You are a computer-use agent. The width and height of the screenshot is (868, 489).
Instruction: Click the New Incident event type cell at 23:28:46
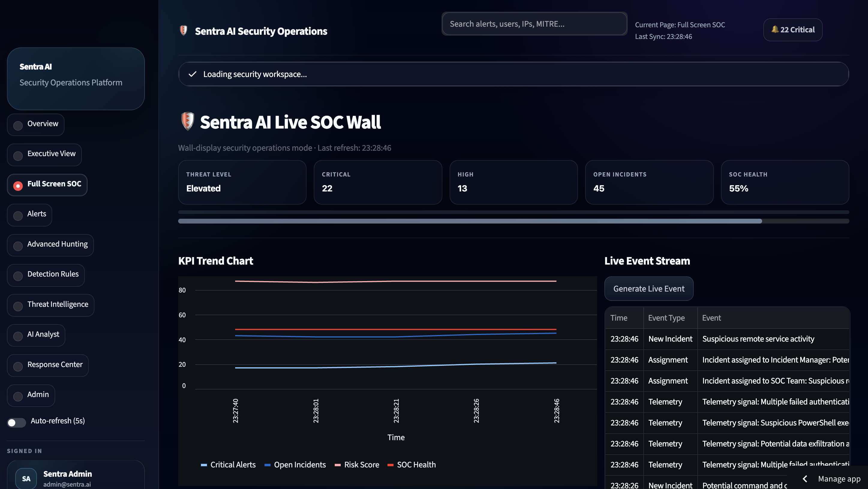670,339
